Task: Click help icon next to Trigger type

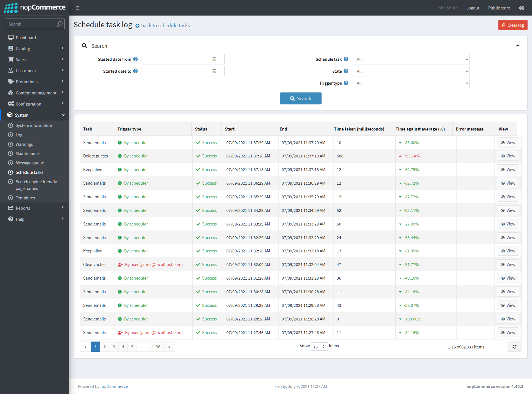Action: coord(346,83)
